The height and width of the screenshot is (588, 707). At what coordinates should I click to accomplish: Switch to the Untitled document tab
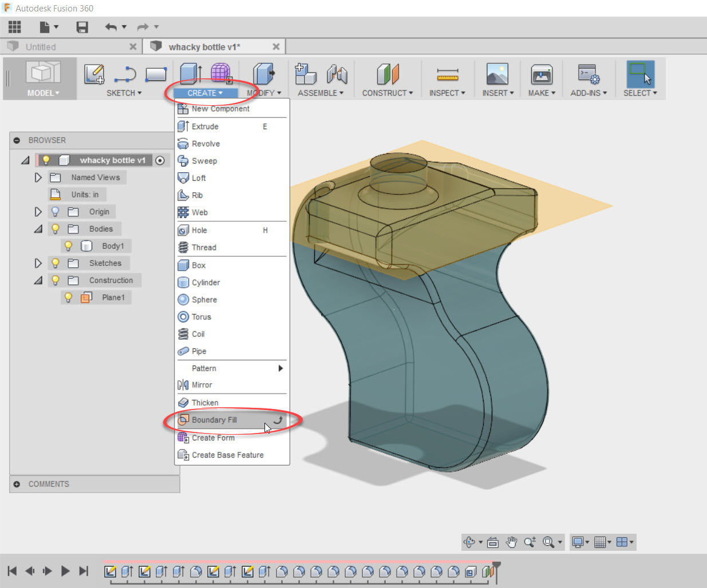coord(41,46)
